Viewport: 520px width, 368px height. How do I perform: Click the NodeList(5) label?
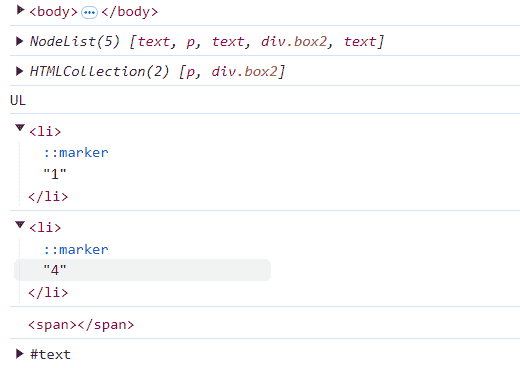[x=74, y=42]
